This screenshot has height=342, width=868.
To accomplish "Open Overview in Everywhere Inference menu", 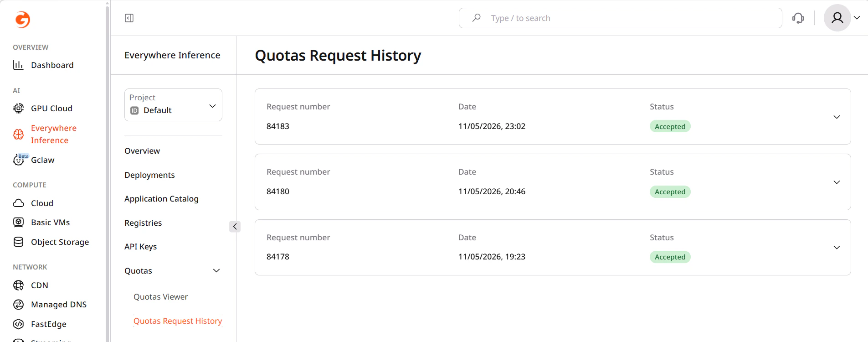I will click(x=142, y=151).
